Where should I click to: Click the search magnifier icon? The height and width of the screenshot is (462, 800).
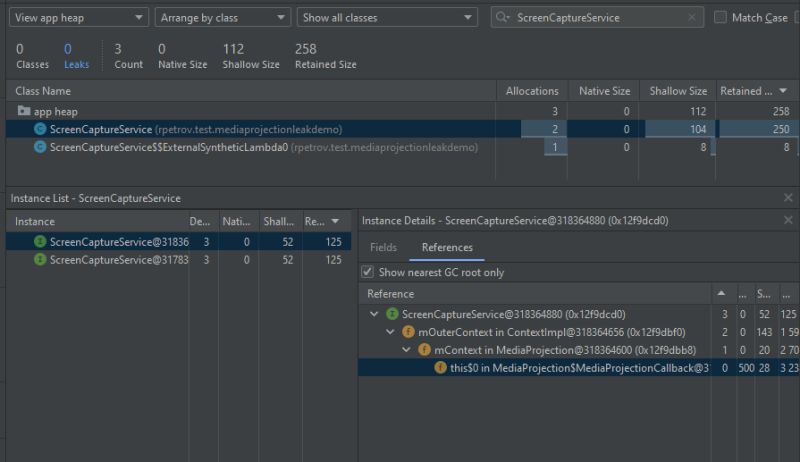point(502,18)
